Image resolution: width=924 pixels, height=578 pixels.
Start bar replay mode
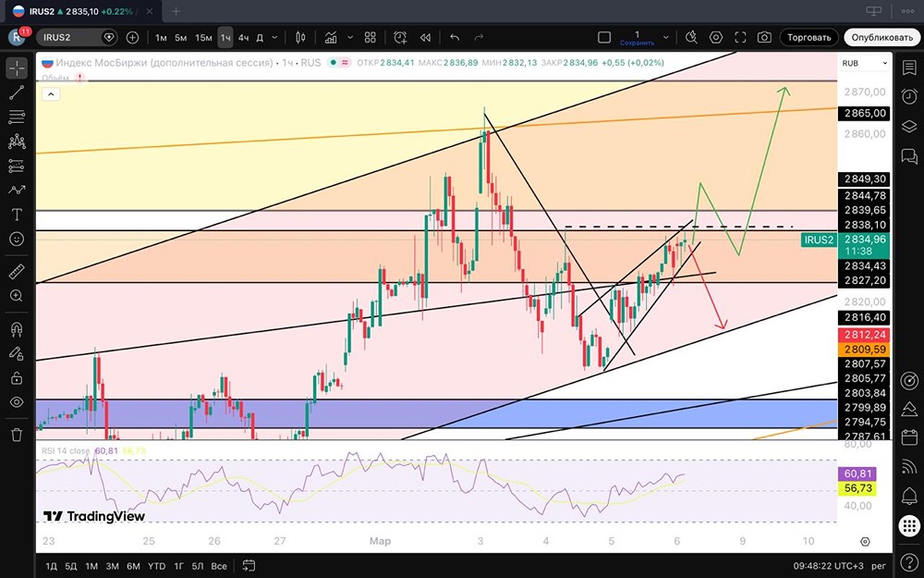click(x=425, y=37)
